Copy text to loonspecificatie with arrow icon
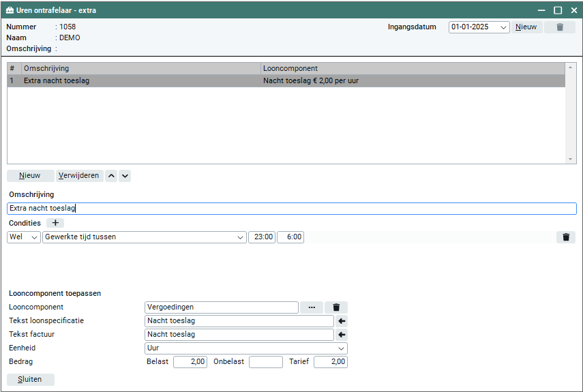583x392 pixels. pos(342,321)
